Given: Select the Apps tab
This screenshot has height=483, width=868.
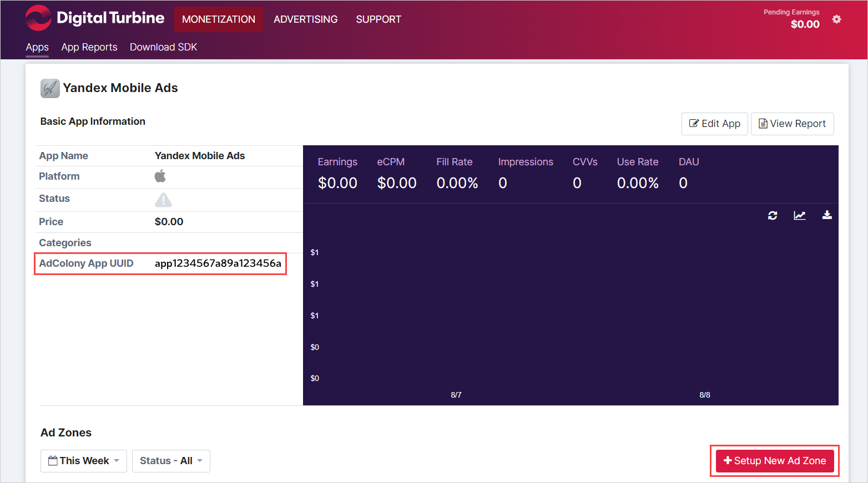Looking at the screenshot, I should (x=37, y=47).
